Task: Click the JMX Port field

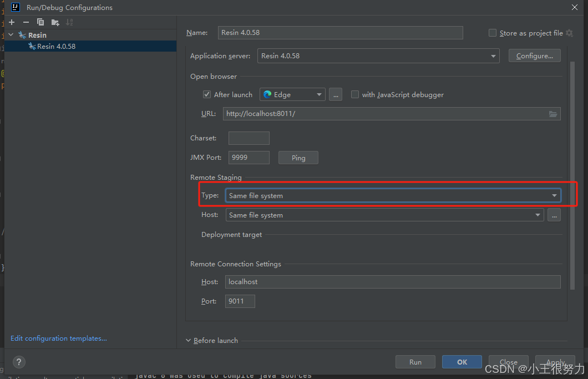Action: 249,158
